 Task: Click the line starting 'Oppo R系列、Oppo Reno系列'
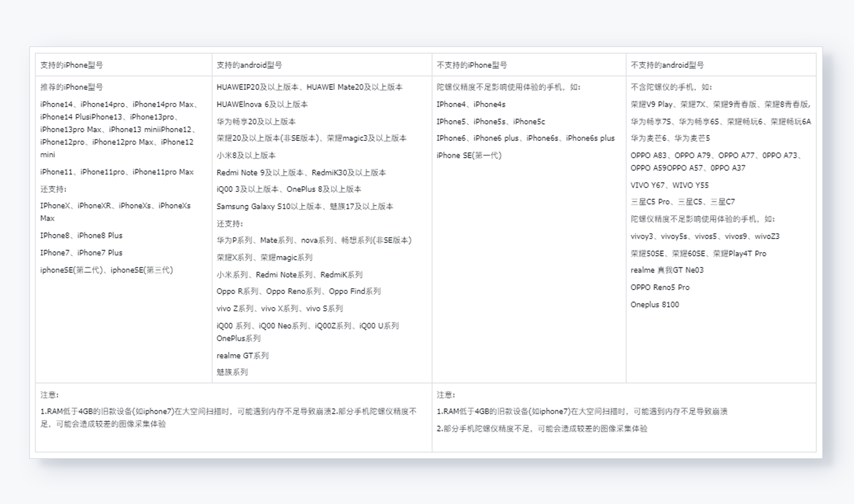[298, 291]
